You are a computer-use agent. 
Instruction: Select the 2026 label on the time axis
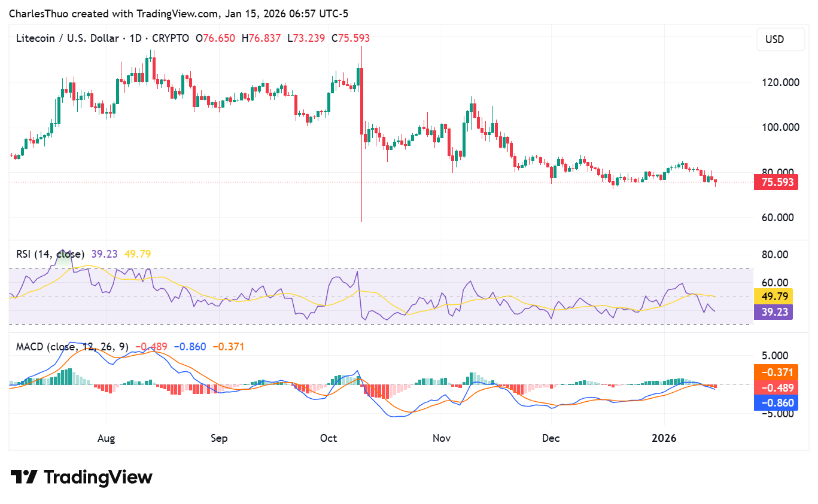pos(664,438)
